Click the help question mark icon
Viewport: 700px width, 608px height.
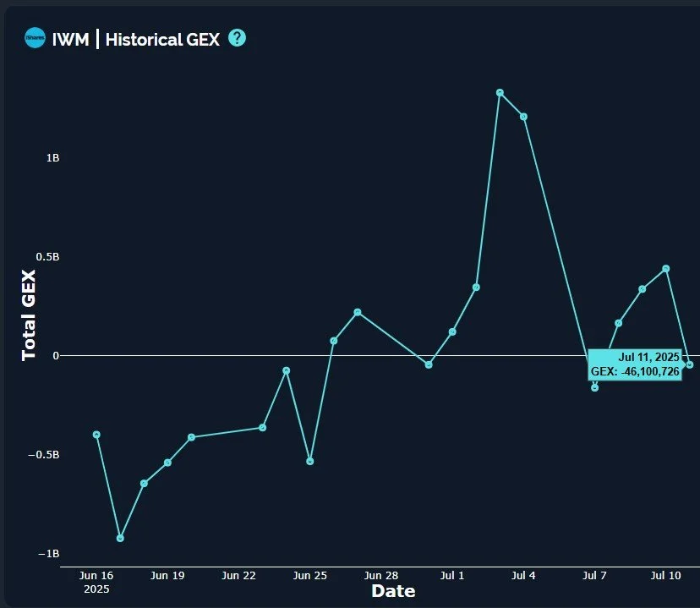(x=237, y=38)
